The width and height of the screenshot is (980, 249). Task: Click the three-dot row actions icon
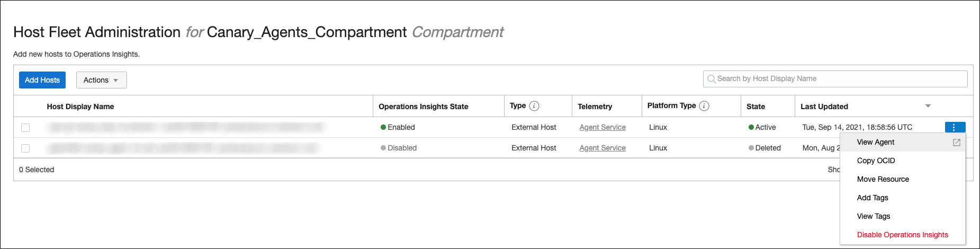coord(955,127)
